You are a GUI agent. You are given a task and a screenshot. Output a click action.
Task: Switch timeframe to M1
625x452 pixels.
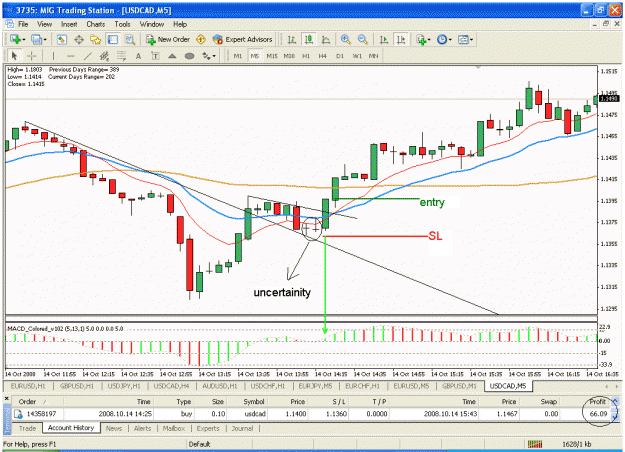pyautogui.click(x=238, y=56)
